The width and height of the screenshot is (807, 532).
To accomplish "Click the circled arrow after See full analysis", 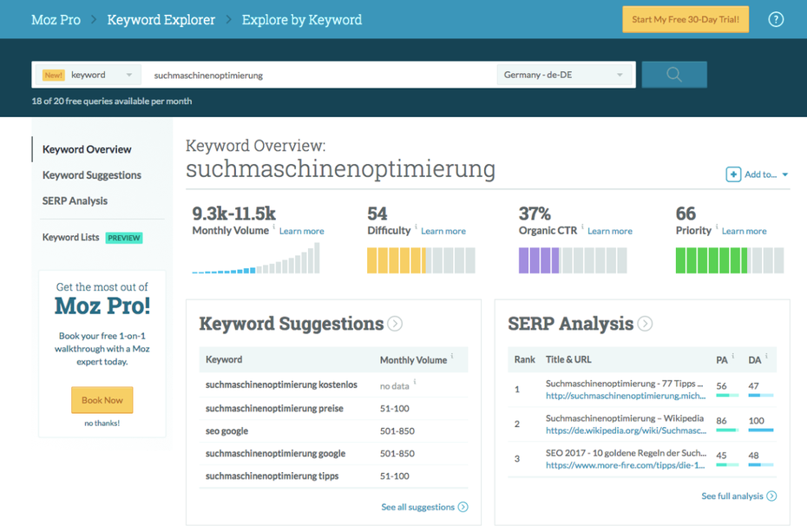I will point(771,496).
